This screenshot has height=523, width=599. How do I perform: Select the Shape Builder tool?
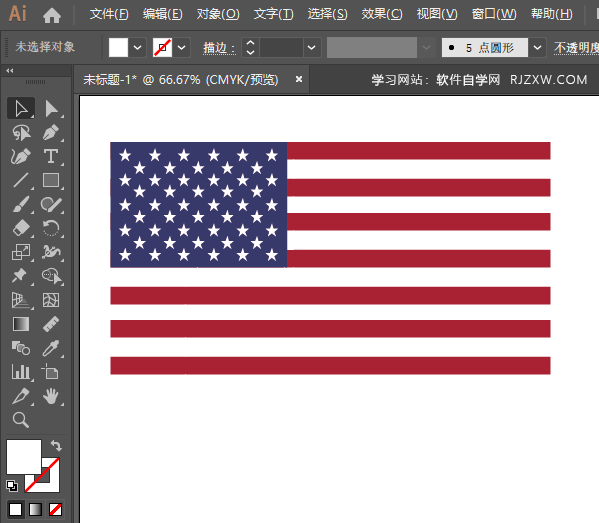pos(51,276)
